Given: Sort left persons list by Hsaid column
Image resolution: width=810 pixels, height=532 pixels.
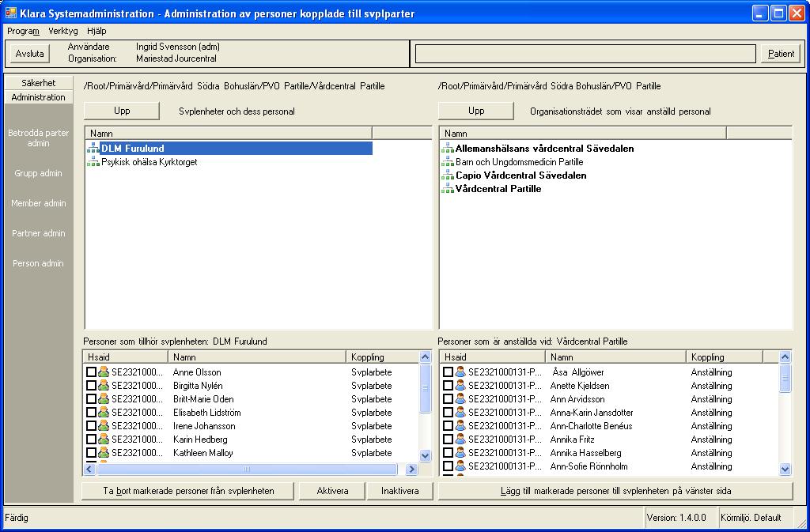Looking at the screenshot, I should point(126,357).
